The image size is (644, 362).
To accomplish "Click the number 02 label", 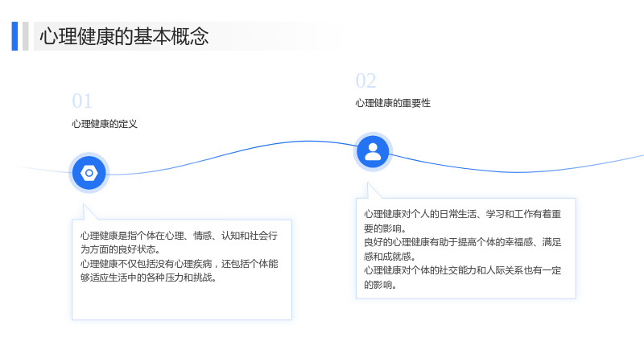I will [366, 80].
